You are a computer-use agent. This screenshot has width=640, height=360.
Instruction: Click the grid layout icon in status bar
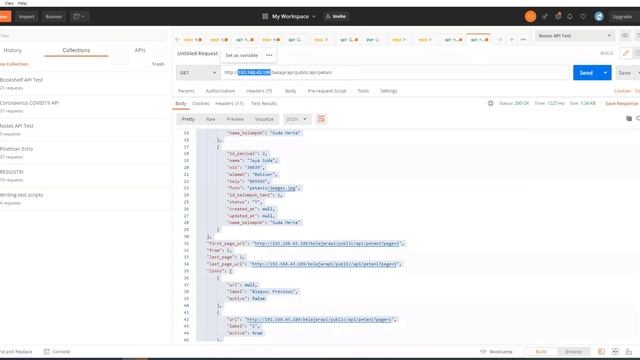pyautogui.click(x=615, y=351)
